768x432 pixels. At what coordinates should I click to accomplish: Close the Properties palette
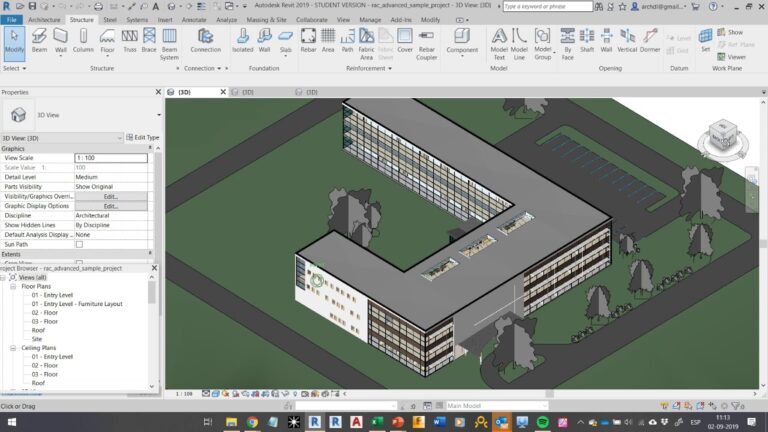click(x=158, y=92)
